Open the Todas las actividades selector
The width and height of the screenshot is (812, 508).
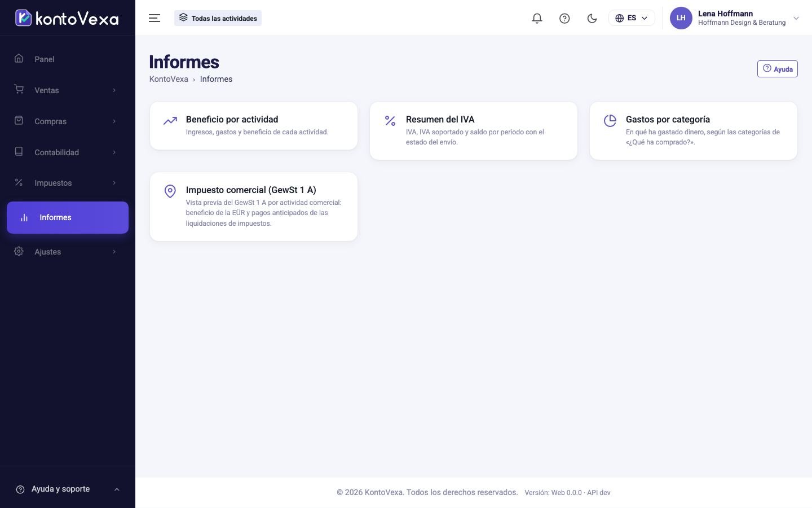218,18
